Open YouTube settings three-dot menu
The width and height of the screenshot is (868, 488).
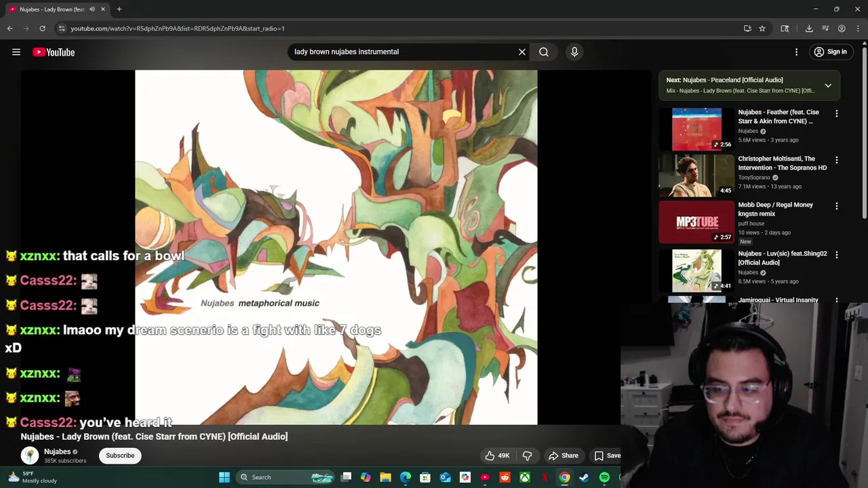click(x=797, y=52)
